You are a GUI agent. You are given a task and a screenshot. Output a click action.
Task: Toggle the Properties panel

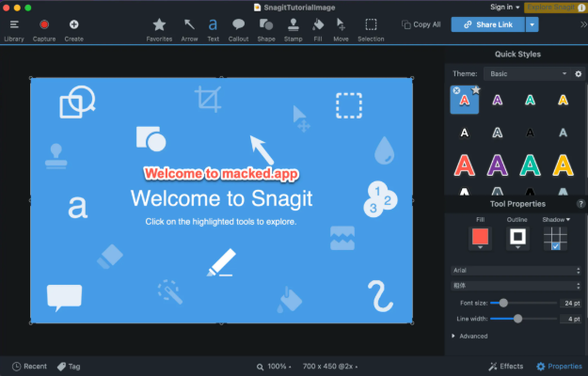[559, 367]
